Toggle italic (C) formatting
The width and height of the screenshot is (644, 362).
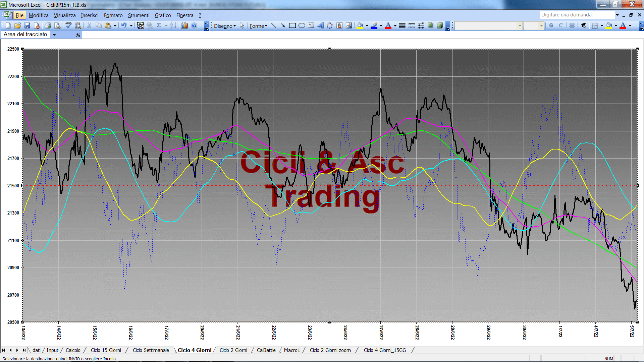560,26
